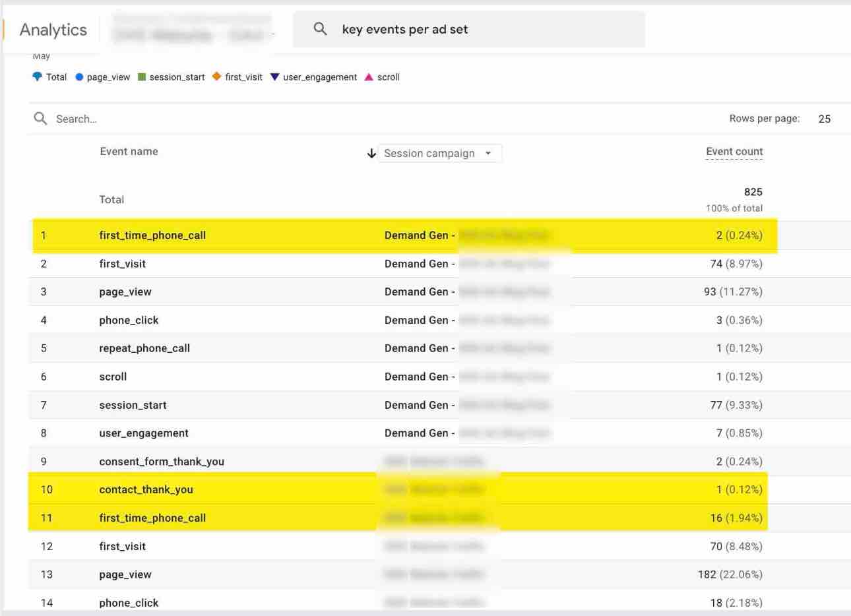Screen dimensions: 851x616
Task: Click the 77 (9.33%) event count
Action: [x=736, y=405]
